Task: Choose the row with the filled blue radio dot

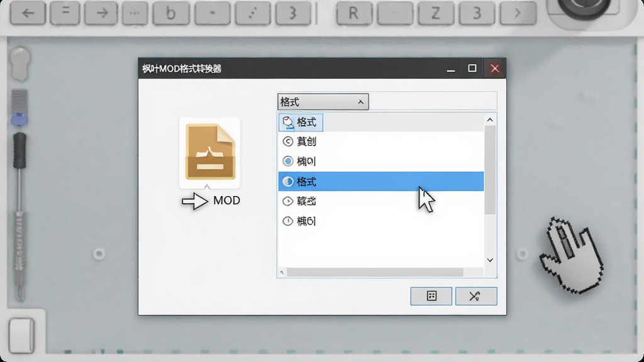Action: (381, 162)
